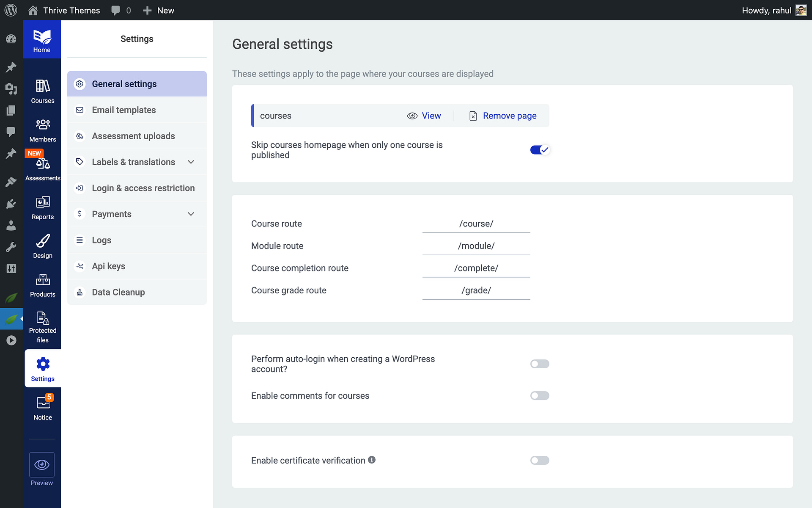Open Preview mode via the eye icon
812x508 pixels.
pyautogui.click(x=42, y=464)
